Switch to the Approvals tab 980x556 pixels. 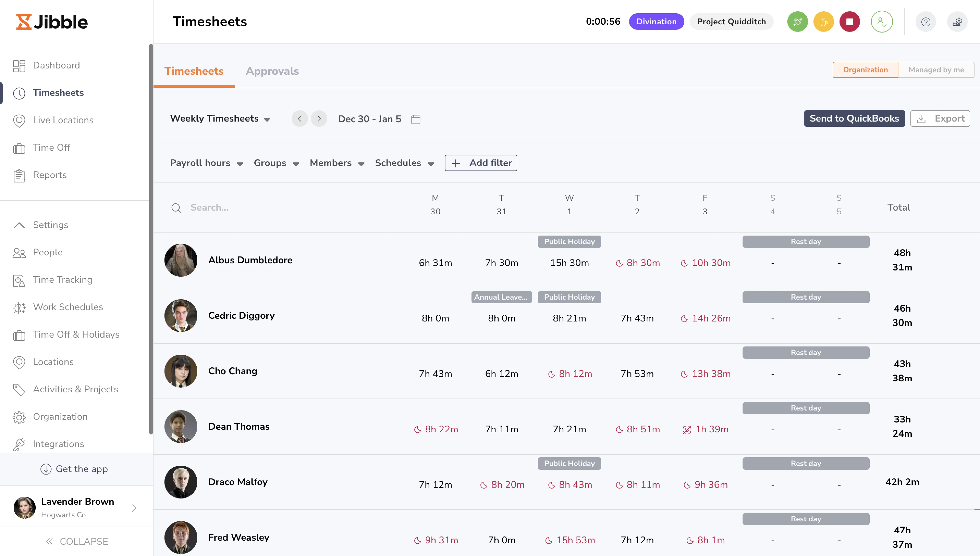272,71
